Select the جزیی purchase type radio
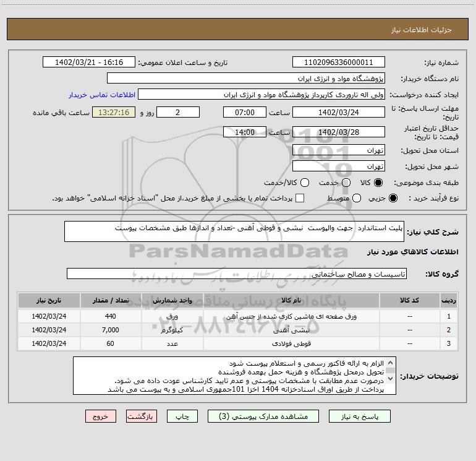This screenshot has height=461, width=476. point(393,198)
